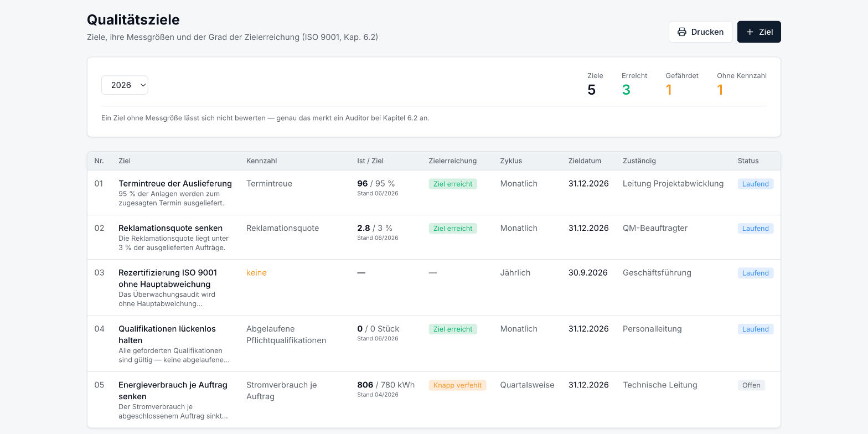Click the Drucken button label
The image size is (868, 434).
click(x=707, y=32)
